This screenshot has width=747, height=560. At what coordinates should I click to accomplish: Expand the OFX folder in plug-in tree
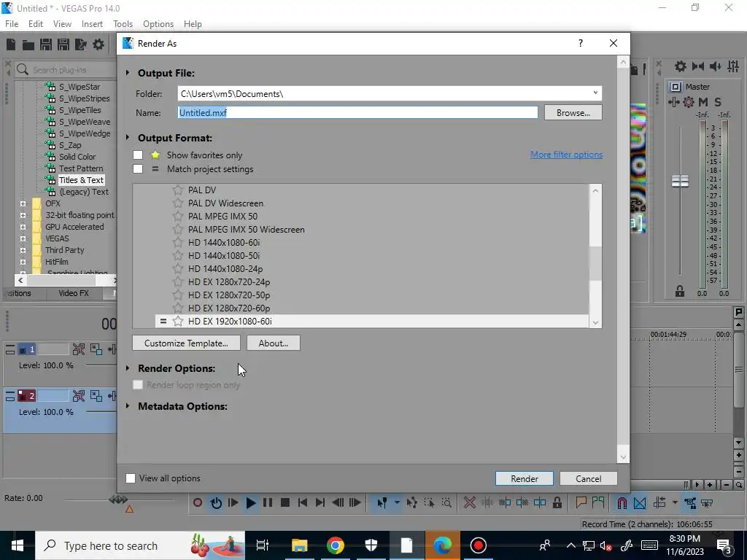(23, 203)
